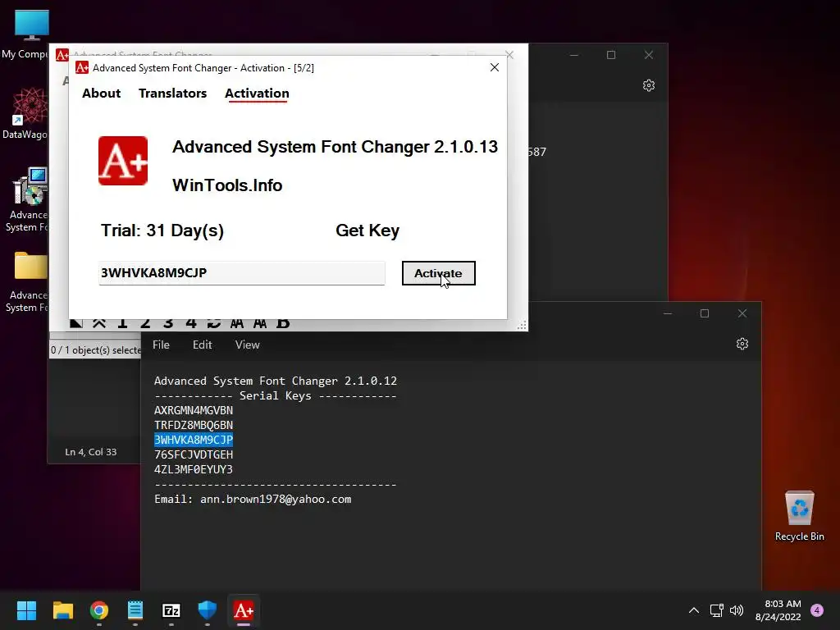Click serial key TRFDZ8MBQ6BN in Notepad
This screenshot has height=630, width=840.
194,426
